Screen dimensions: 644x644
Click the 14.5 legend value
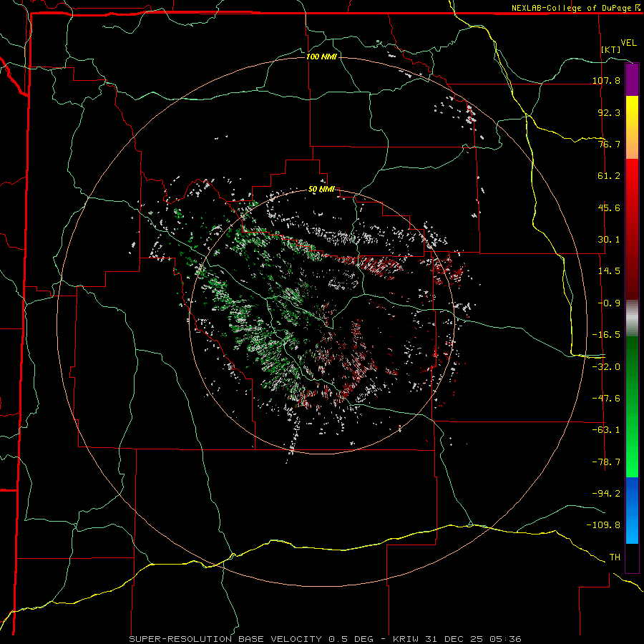pos(609,271)
